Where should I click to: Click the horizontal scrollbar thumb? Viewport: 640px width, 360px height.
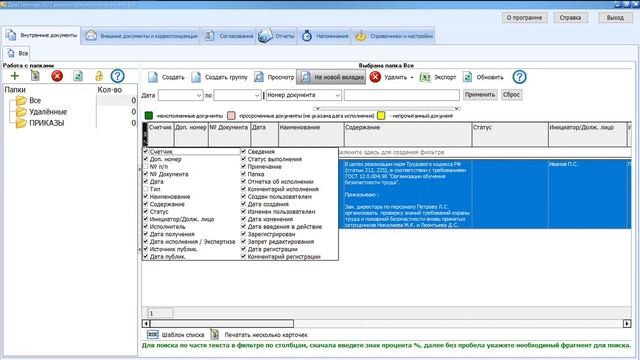click(222, 324)
